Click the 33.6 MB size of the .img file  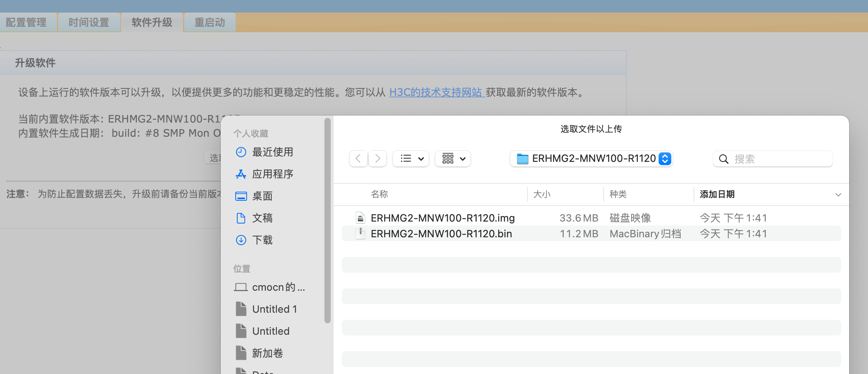[x=579, y=218]
